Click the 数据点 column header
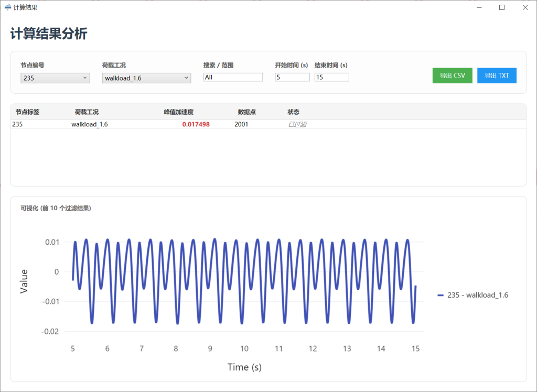This screenshot has height=392, width=537. point(246,112)
